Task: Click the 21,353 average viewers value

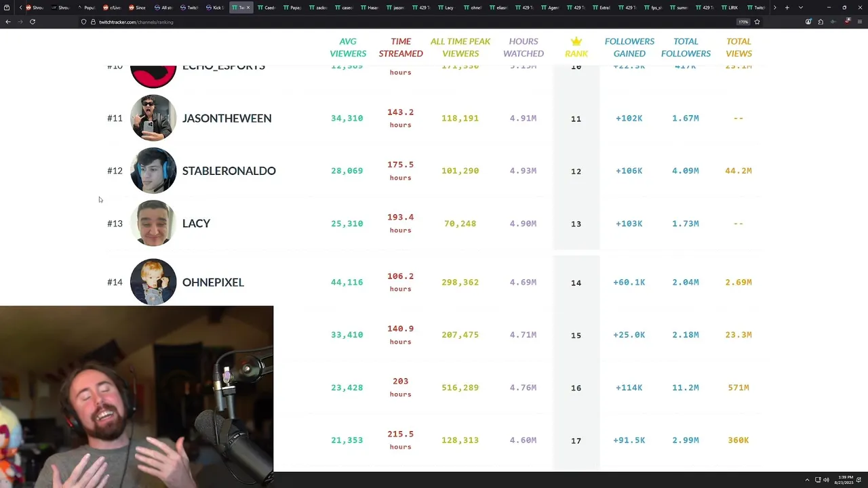Action: [347, 441]
